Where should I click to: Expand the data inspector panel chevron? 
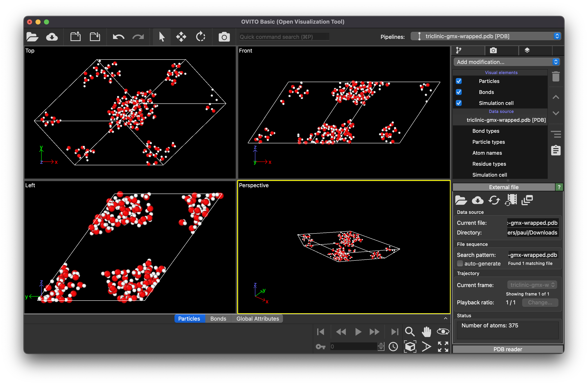click(x=445, y=319)
